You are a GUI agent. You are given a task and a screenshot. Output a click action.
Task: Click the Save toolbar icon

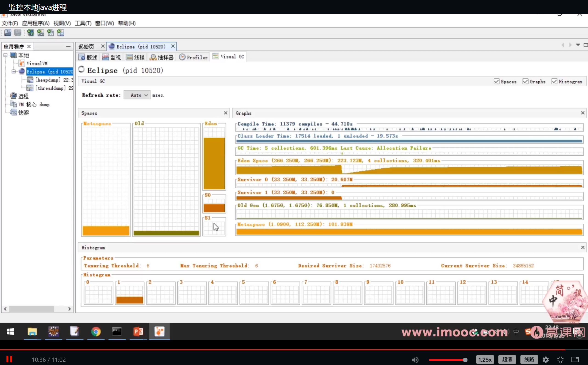click(18, 33)
